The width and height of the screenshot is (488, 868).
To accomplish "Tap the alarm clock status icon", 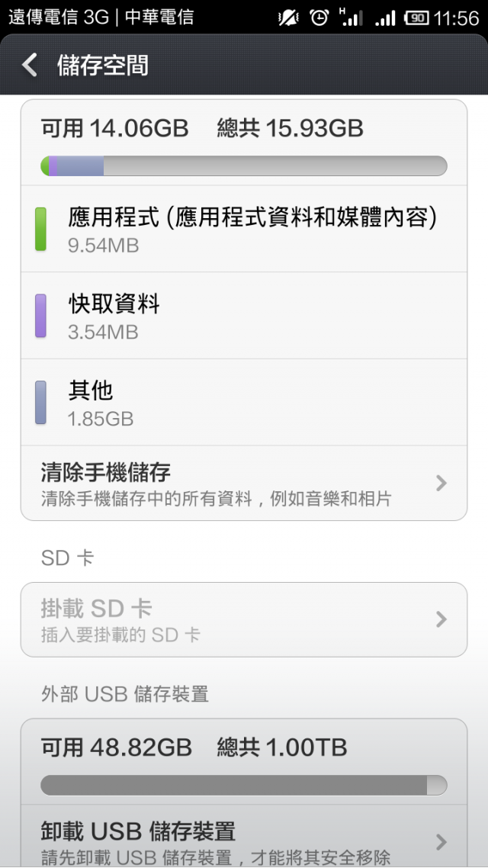I will point(319,18).
